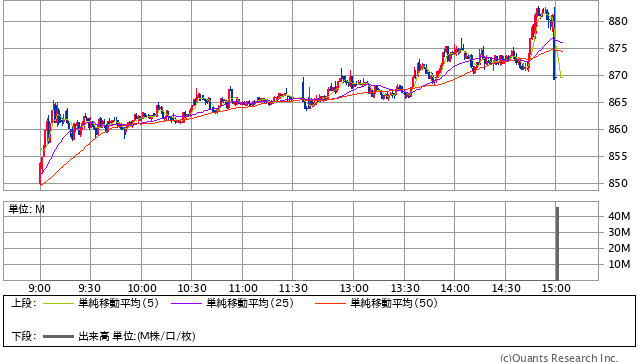
Task: Click the 10:30 time axis label
Action: coord(192,288)
